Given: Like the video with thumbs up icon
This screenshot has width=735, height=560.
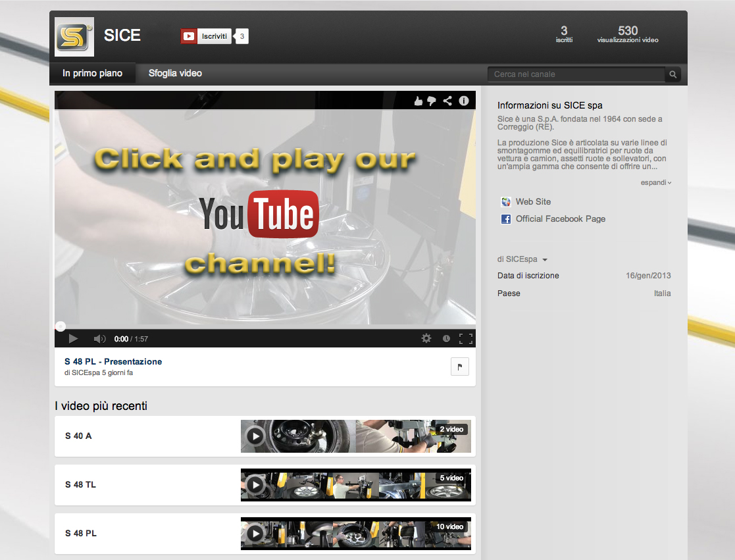Looking at the screenshot, I should (x=418, y=101).
